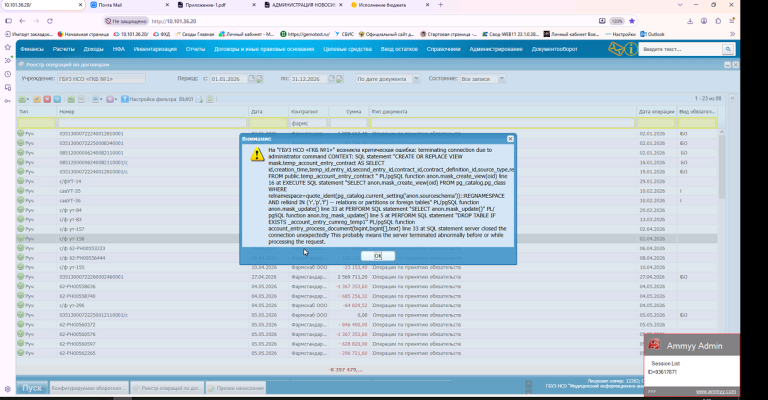The image size is (768, 400).
Task: Open calendar for period start date
Action: point(251,79)
